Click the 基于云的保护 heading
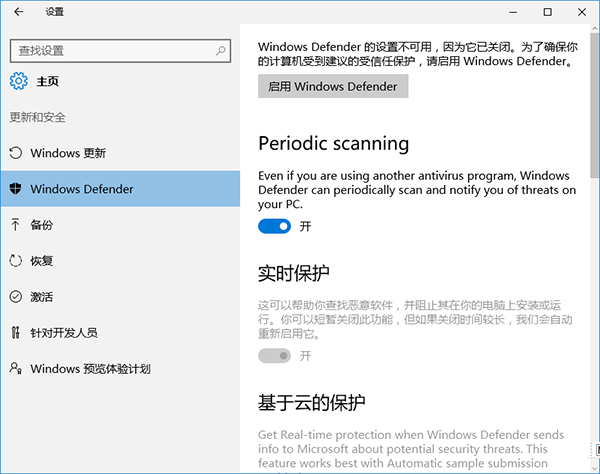Screen dimensions: 600x474 (x=311, y=402)
